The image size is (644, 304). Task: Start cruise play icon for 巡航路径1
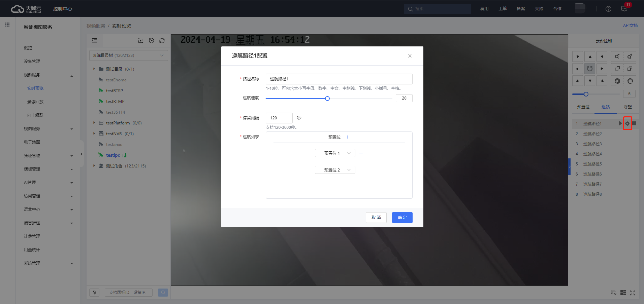coord(620,123)
